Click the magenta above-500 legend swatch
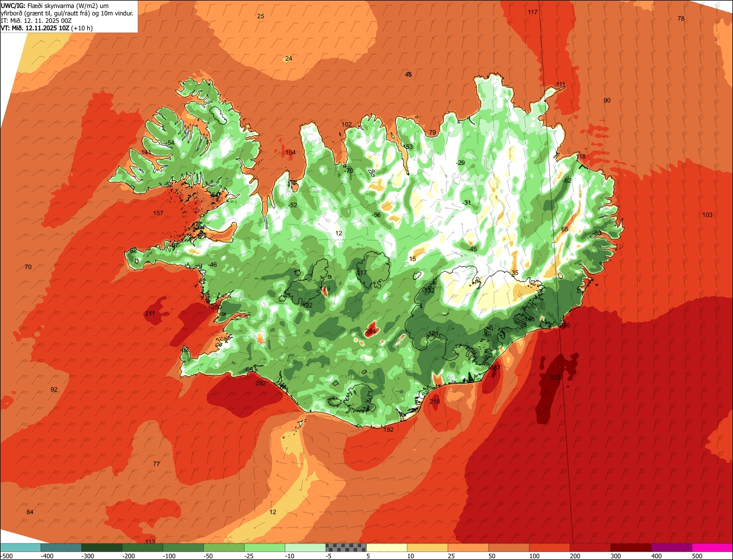This screenshot has height=560, width=733. 712,547
